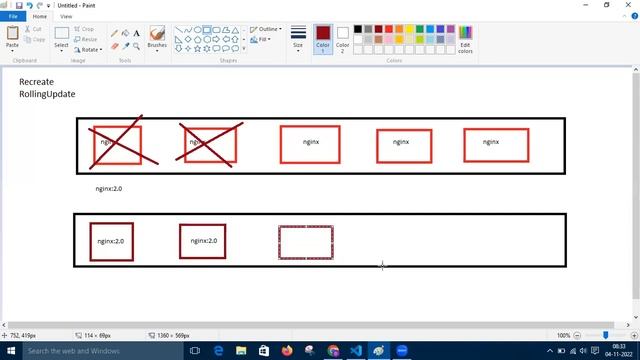The height and width of the screenshot is (360, 640).
Task: Choose the Left arrow shape
Action: [x=226, y=40]
